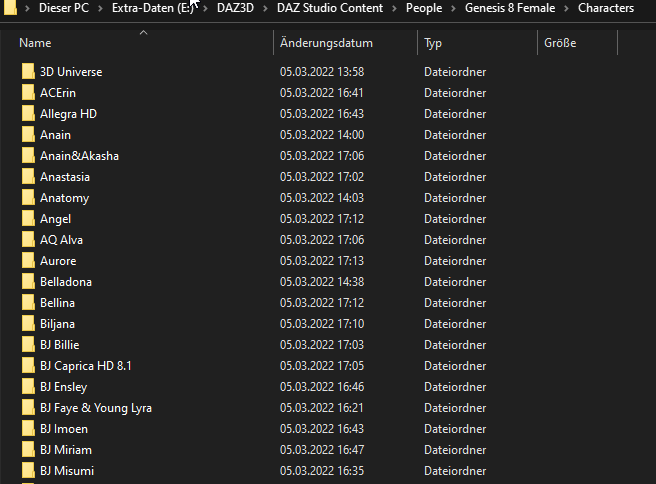656x484 pixels.
Task: Click the Biljana folder icon
Action: [28, 323]
